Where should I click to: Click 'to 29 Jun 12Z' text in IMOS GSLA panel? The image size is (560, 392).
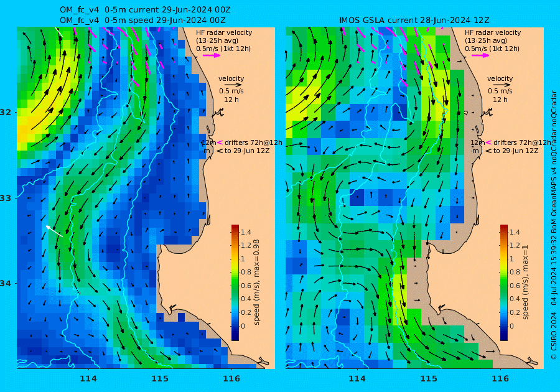click(x=515, y=151)
